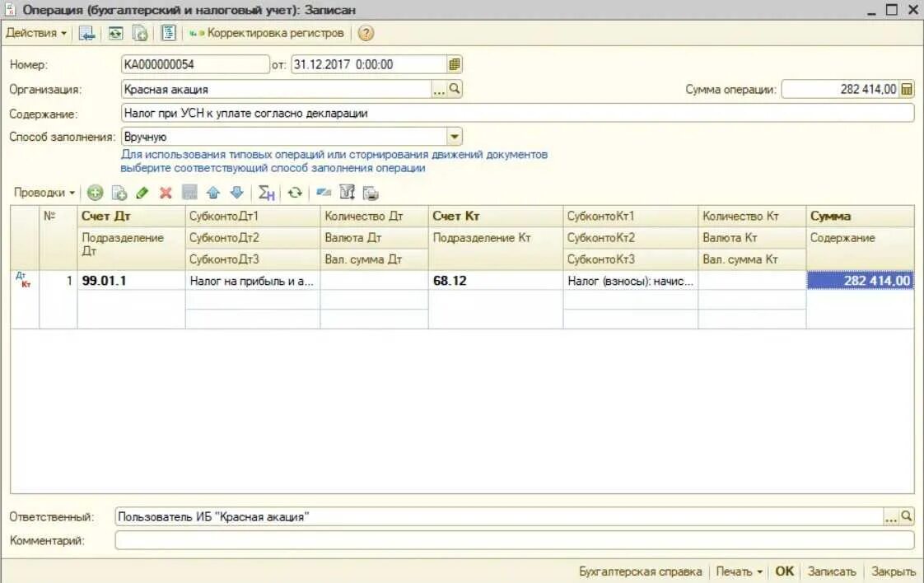Click the gray finish-editing icon
This screenshot has height=583, width=924.
pyautogui.click(x=189, y=193)
